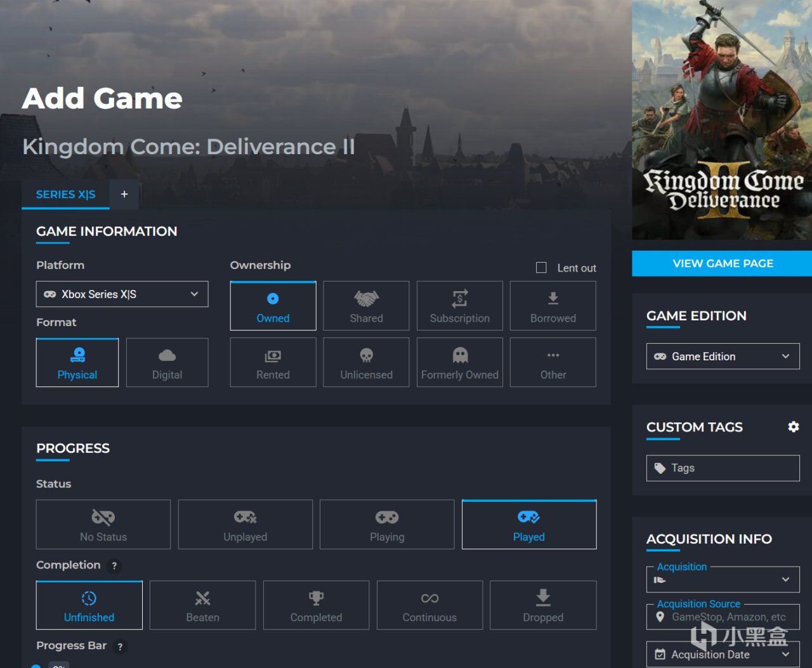Screen dimensions: 812x668
Task: Click the 'GAME EDITION' panel heading
Action: (697, 316)
